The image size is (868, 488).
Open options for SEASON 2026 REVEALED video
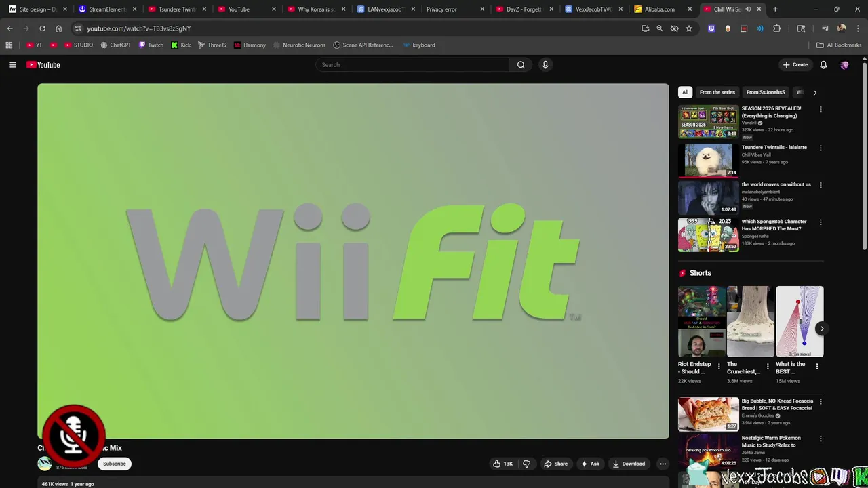(821, 109)
